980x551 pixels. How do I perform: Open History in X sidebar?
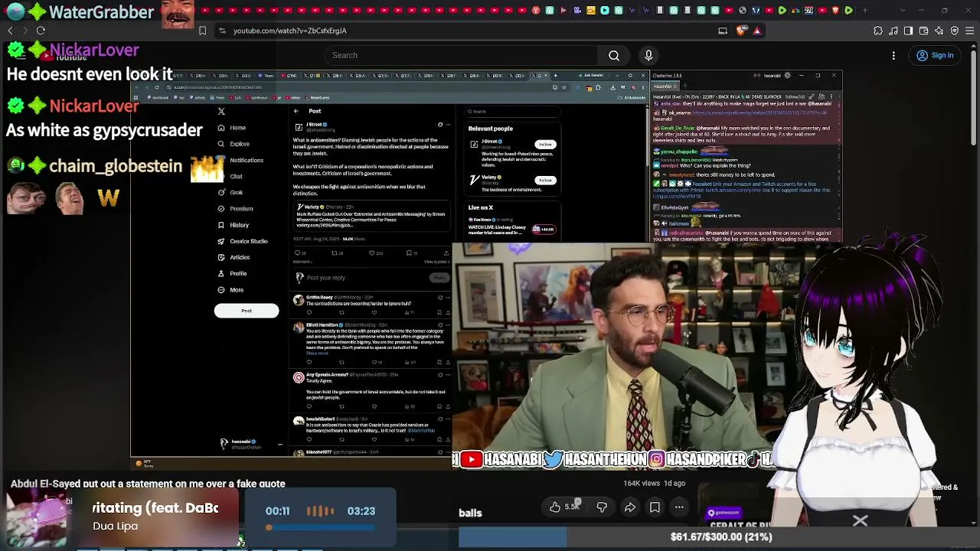point(234,225)
